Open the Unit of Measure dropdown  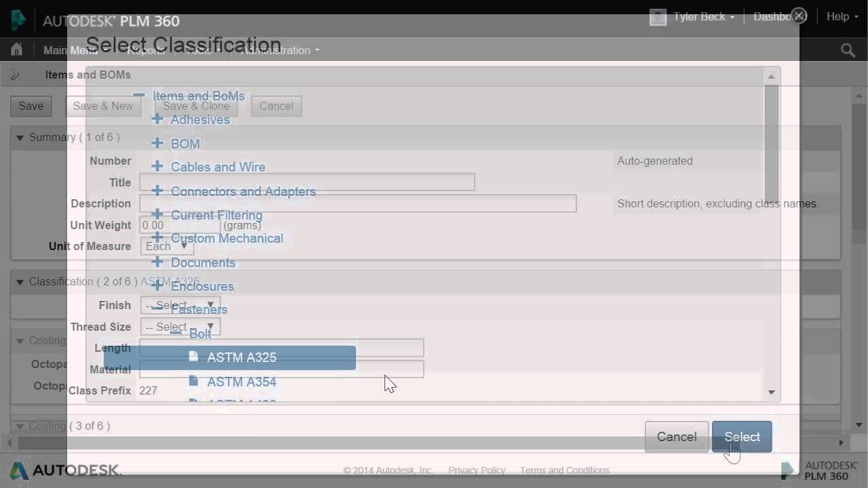click(167, 246)
